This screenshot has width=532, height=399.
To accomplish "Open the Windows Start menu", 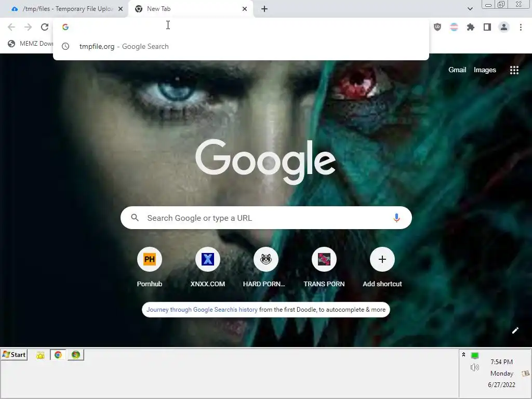I will 14,354.
